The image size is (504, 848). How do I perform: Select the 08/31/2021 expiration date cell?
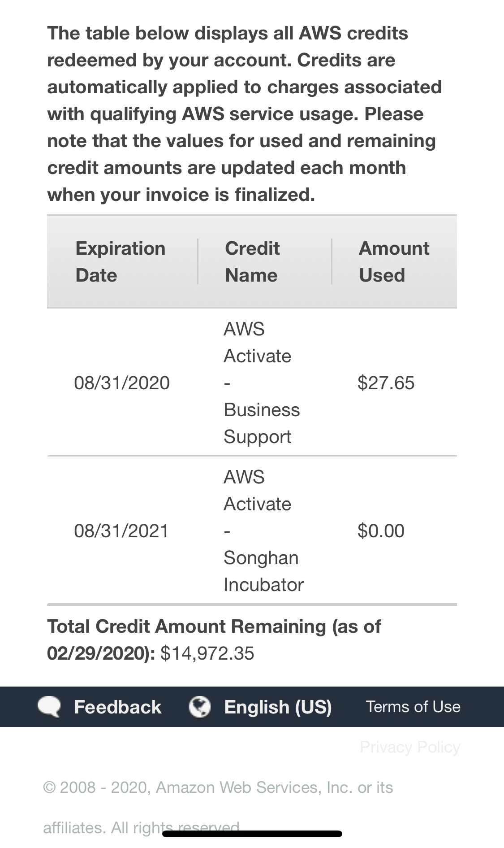click(121, 531)
